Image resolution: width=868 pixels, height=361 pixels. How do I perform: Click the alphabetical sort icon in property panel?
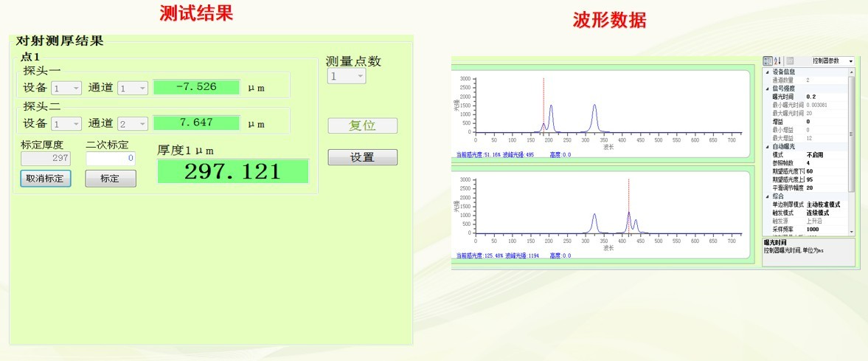(x=777, y=61)
